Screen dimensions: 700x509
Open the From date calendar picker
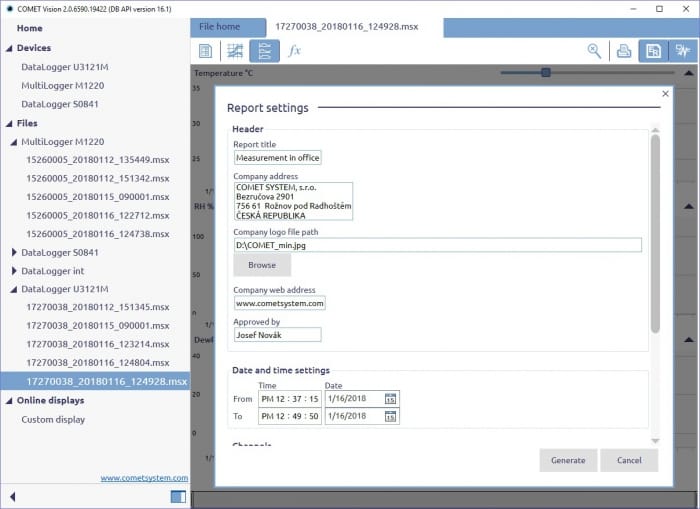(x=390, y=399)
